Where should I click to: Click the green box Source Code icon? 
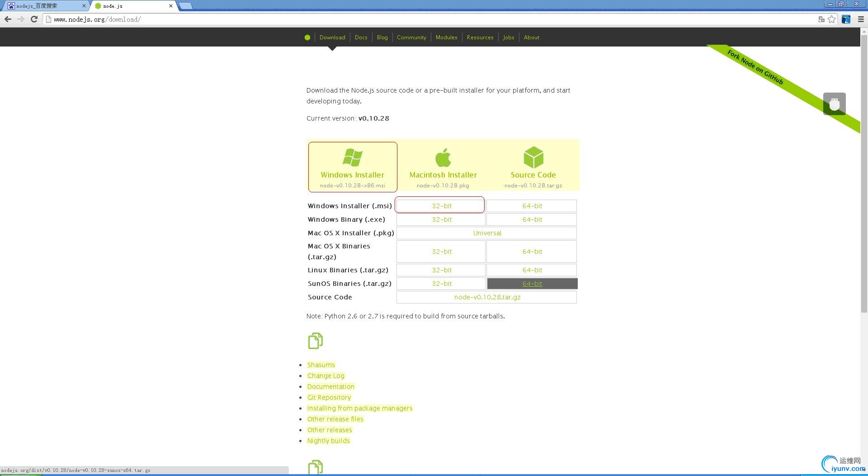coord(533,157)
